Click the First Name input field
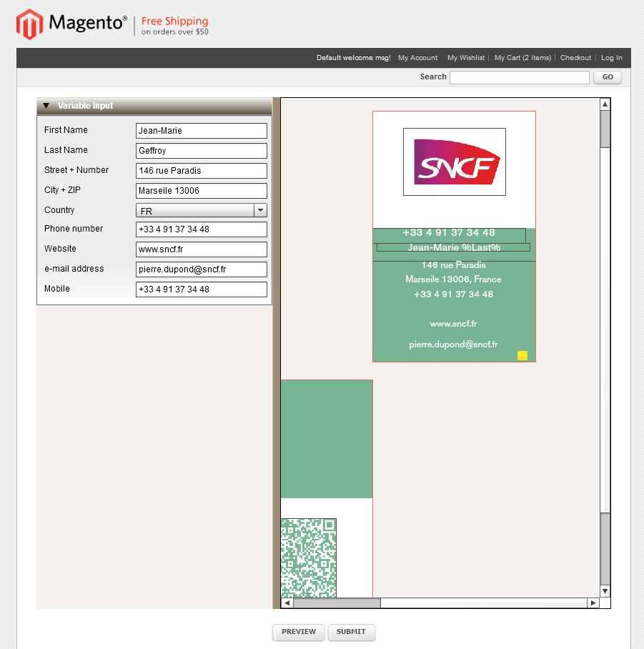This screenshot has height=649, width=644. (201, 131)
